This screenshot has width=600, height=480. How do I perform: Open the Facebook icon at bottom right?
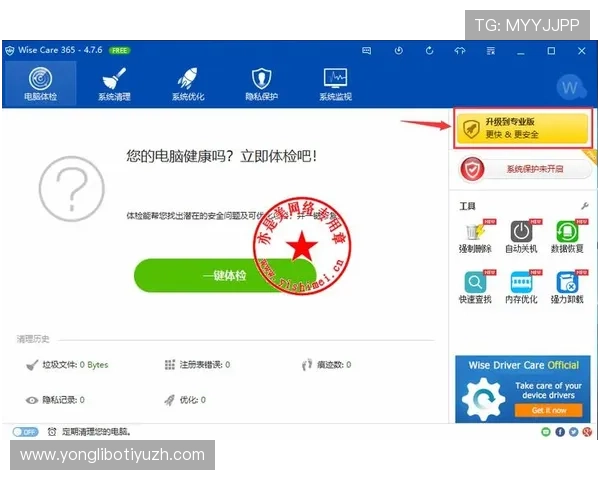point(560,432)
